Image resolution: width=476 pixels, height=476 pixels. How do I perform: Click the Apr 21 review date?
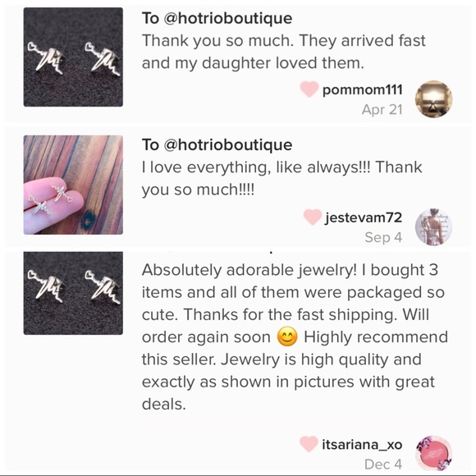[382, 110]
